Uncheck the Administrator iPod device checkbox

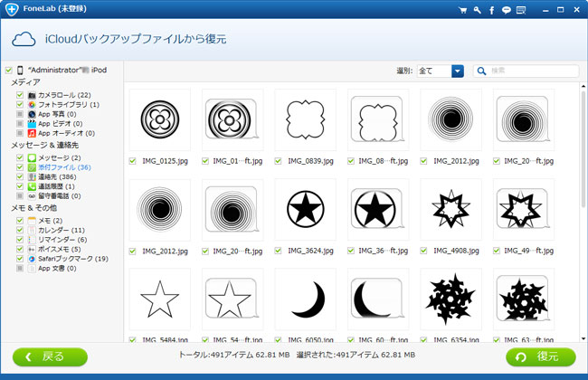tap(8, 70)
